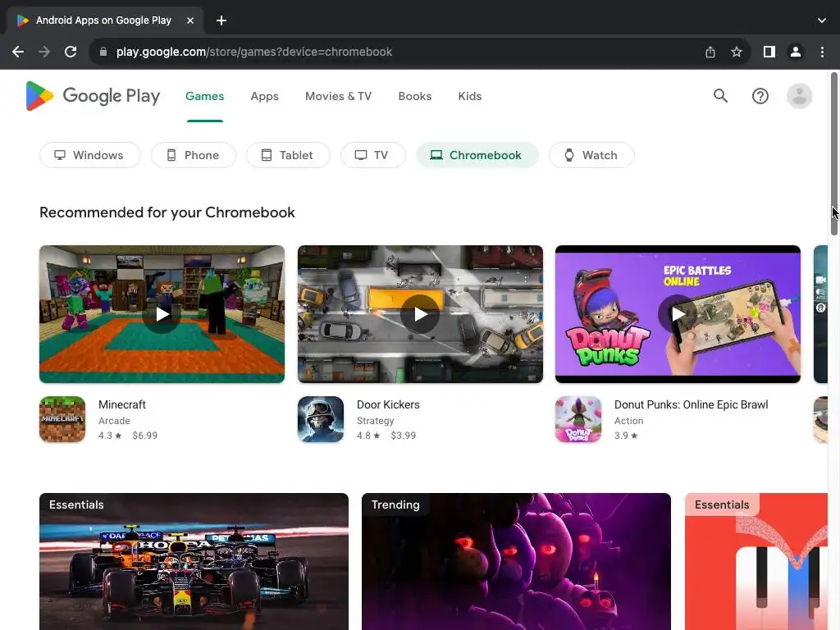Click the Google Play logo
This screenshot has height=630, width=840.
click(x=93, y=96)
